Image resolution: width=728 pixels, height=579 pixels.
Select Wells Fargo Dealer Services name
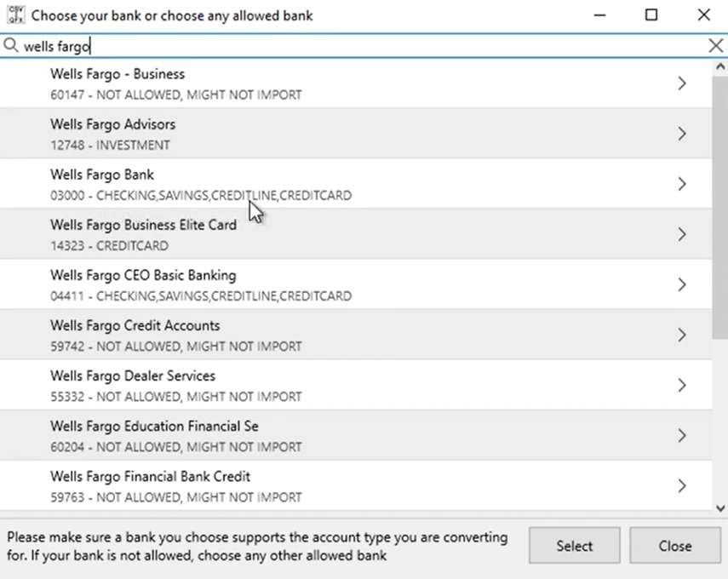click(133, 376)
